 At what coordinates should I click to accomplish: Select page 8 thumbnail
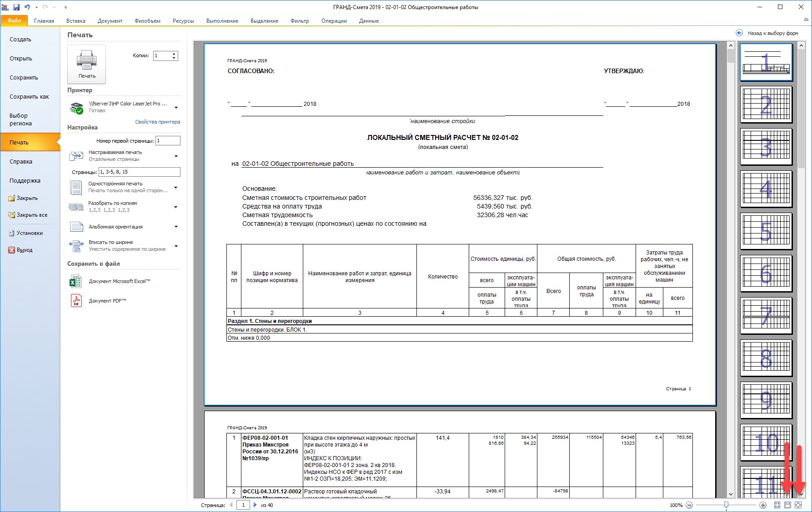coord(766,358)
